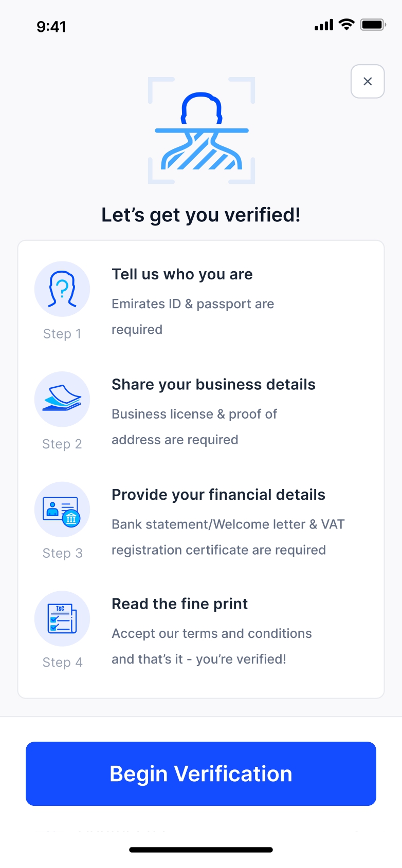Click the Step 4 T&C checklist icon

pyautogui.click(x=62, y=618)
